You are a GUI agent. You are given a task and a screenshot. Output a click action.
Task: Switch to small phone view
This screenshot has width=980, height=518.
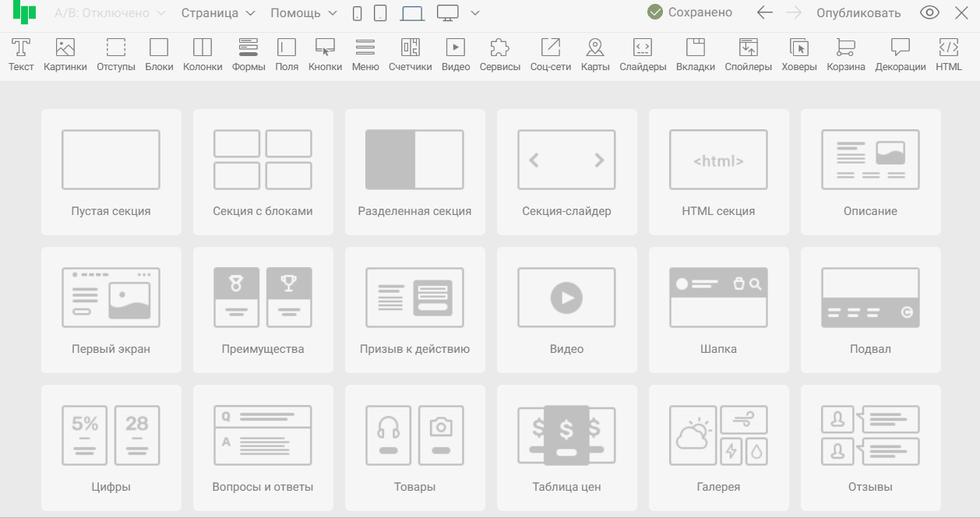358,13
